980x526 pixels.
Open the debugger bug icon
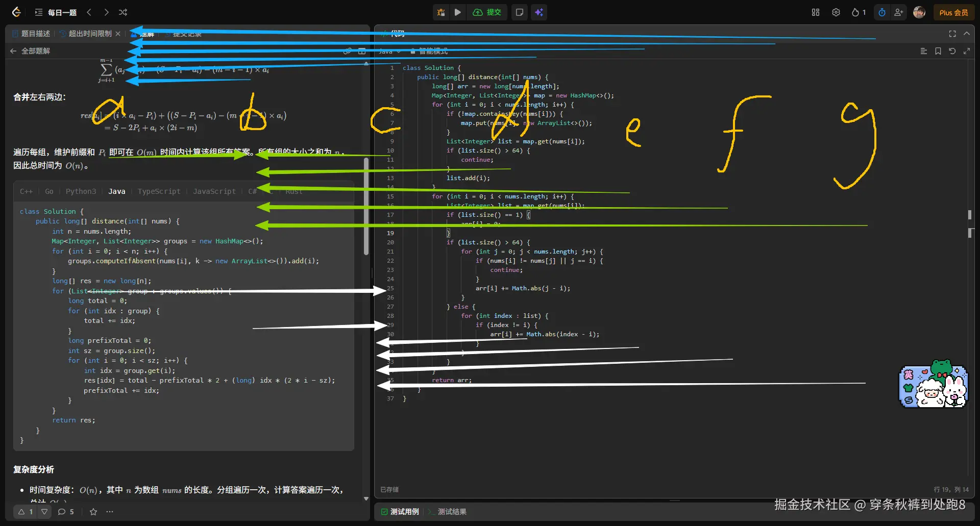click(x=441, y=12)
